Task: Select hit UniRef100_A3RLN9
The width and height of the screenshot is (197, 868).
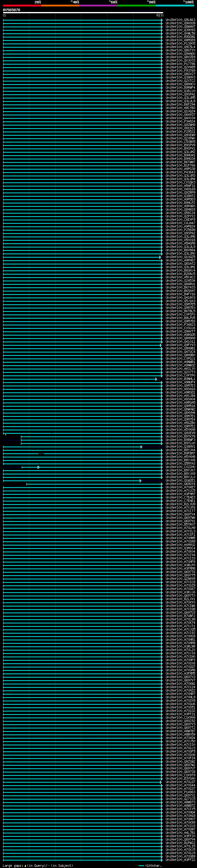Action: (180, 647)
